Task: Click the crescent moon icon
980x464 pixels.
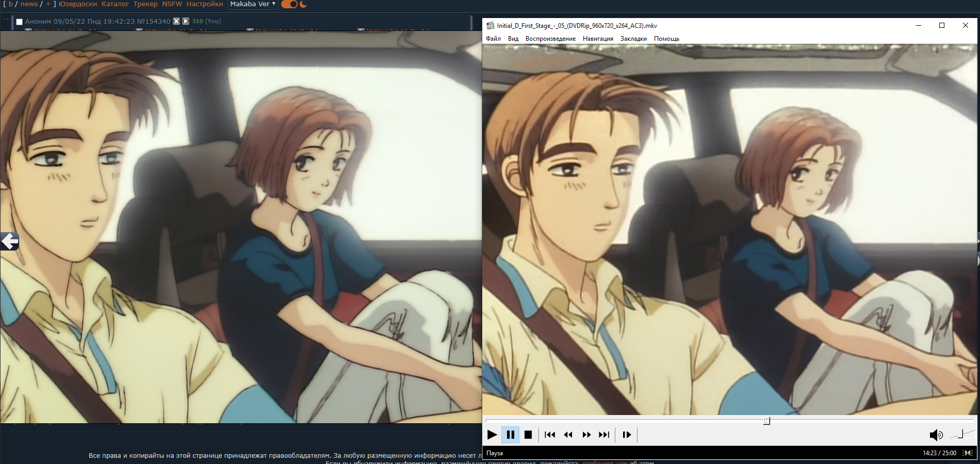Action: point(303,4)
